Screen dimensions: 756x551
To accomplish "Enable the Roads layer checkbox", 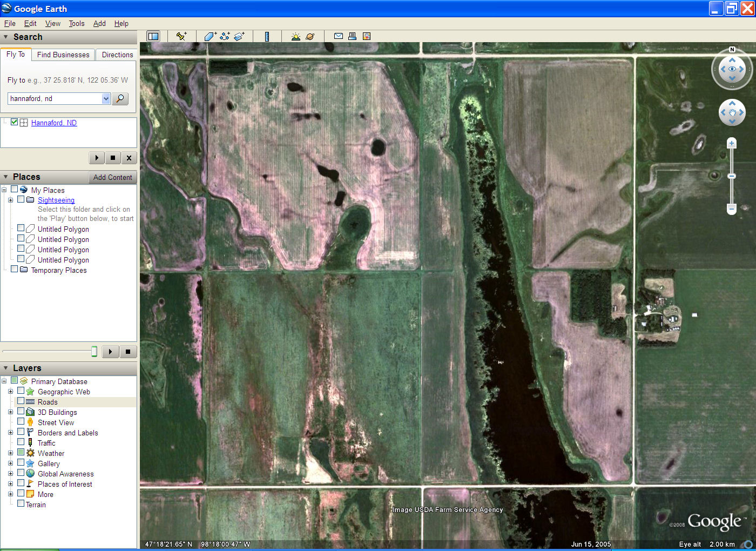I will [x=21, y=401].
